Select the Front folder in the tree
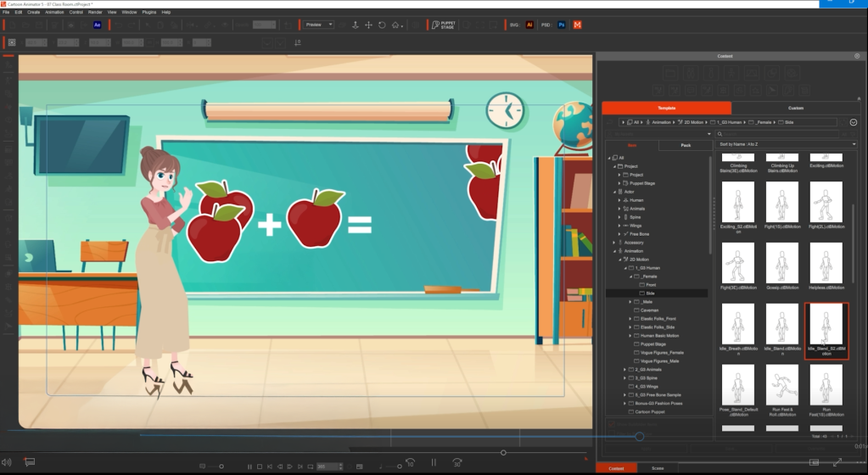 click(651, 285)
